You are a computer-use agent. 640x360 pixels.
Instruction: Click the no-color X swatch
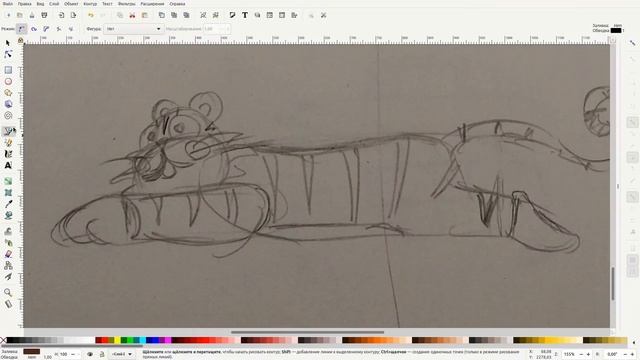click(x=3, y=340)
